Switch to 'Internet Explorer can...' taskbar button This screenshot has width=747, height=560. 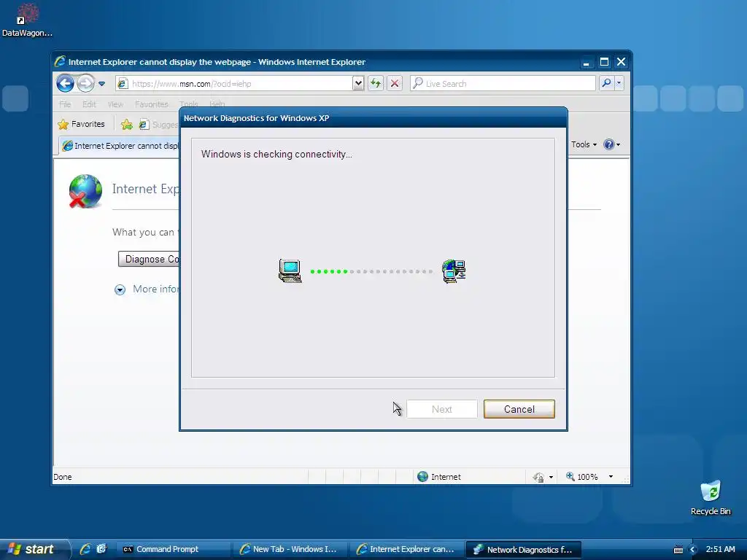click(407, 549)
